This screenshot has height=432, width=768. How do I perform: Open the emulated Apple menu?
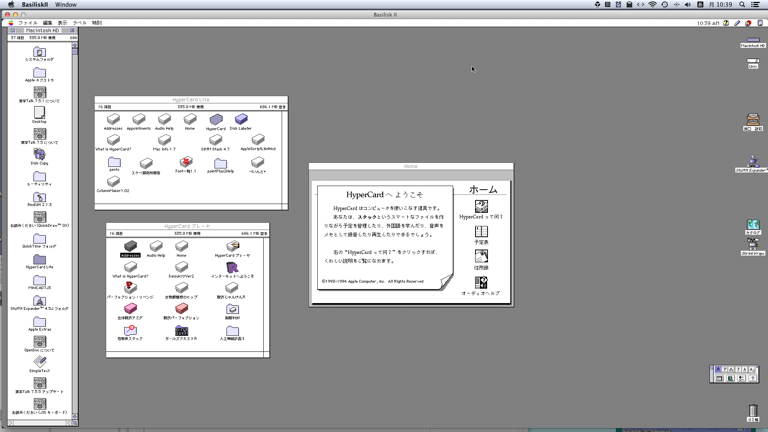11,23
